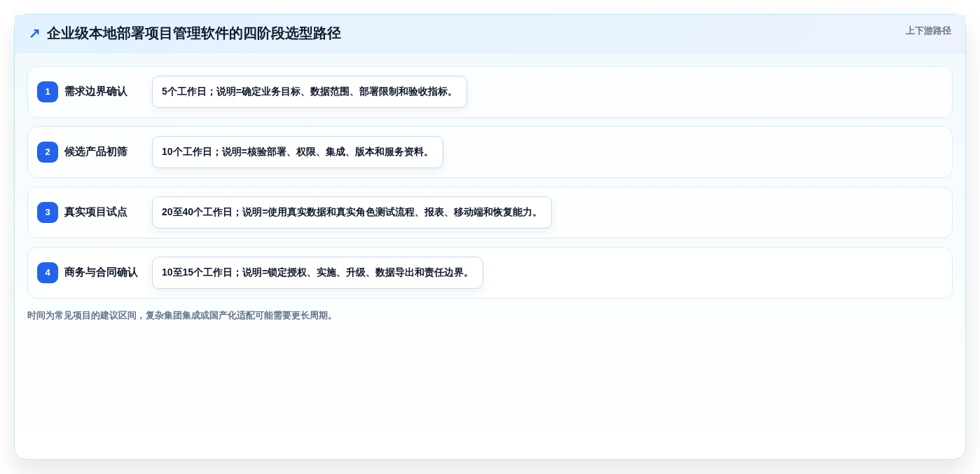Screen dimensions: 980x474
Task: Click the arrow icon beside the title
Action: [34, 33]
